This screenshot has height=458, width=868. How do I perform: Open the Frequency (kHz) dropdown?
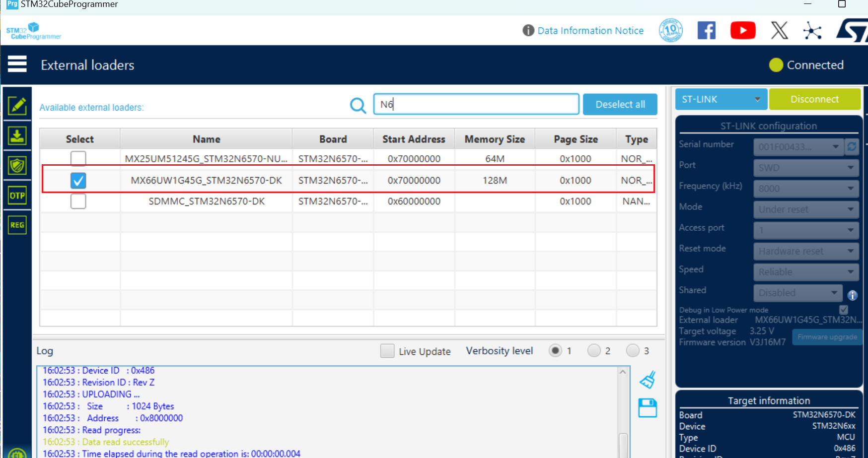[805, 189]
